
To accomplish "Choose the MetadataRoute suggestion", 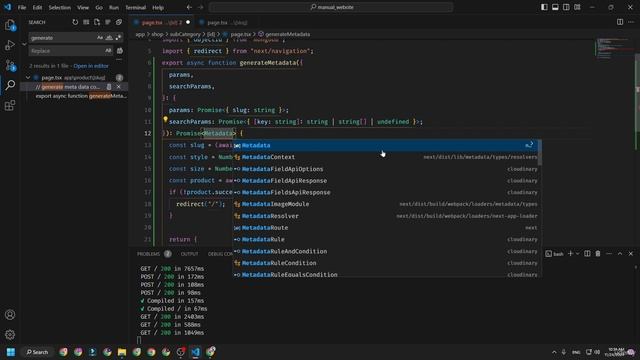I will tap(387, 228).
